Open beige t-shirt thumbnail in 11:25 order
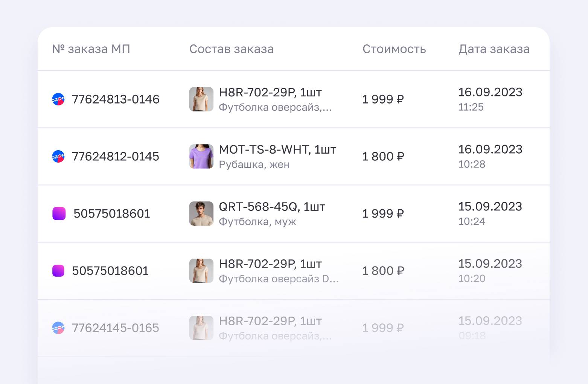Viewport: 588px width, 384px height. (201, 99)
